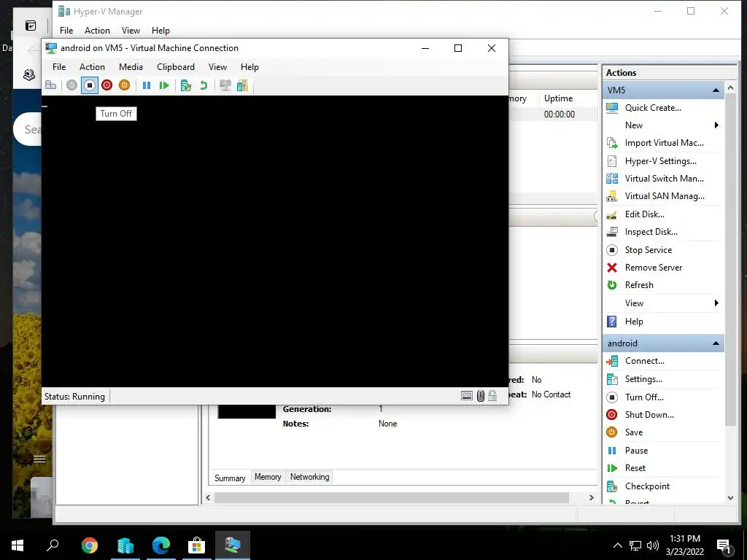Open android Settings action
The image size is (747, 560).
tap(643, 379)
